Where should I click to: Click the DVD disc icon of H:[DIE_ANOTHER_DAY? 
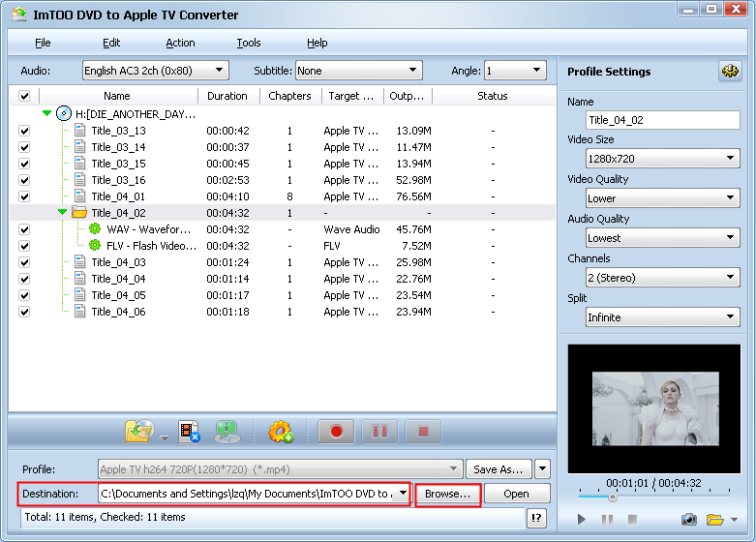tap(64, 114)
